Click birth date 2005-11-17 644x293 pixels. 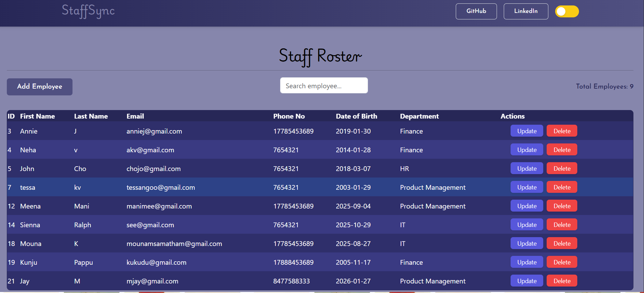[x=353, y=262]
